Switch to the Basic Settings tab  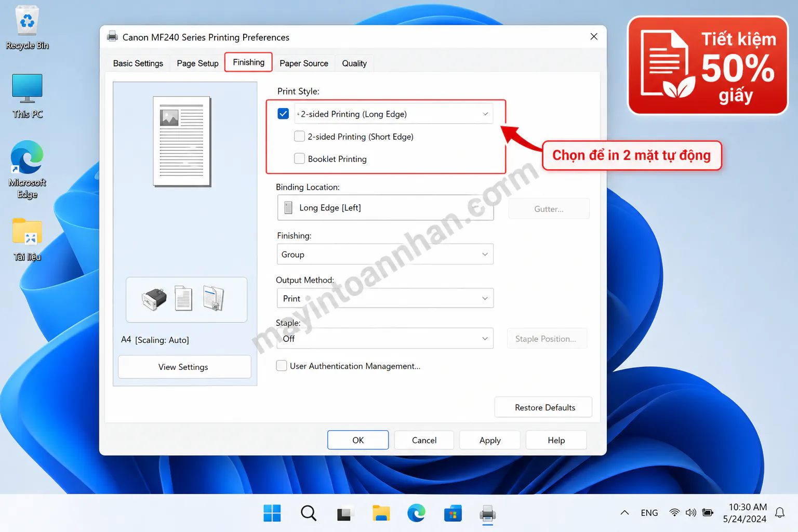pyautogui.click(x=138, y=63)
